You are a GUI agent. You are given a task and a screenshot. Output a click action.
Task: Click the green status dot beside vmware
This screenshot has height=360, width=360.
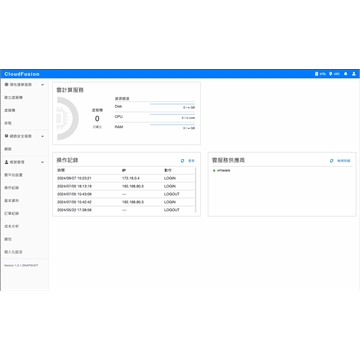pyautogui.click(x=214, y=171)
